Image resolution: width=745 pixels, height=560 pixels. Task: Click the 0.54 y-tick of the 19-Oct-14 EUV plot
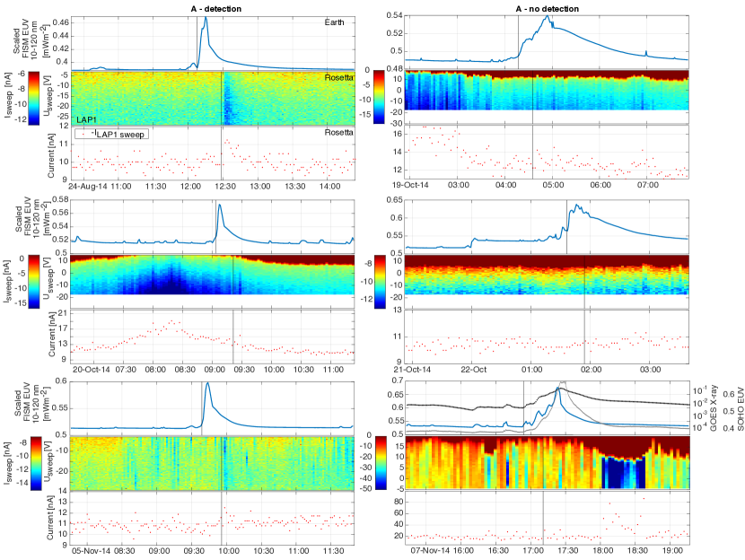395,15
